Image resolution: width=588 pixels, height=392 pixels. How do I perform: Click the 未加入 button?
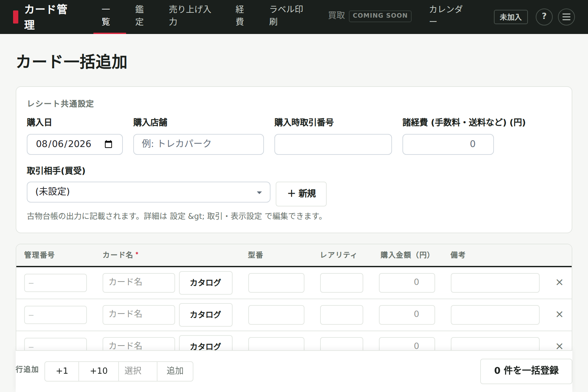(x=511, y=17)
